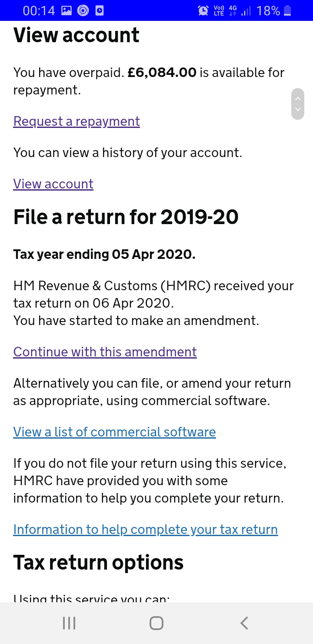The image size is (313, 644).
Task: Tap the 4G data indicator icon
Action: pos(233,10)
